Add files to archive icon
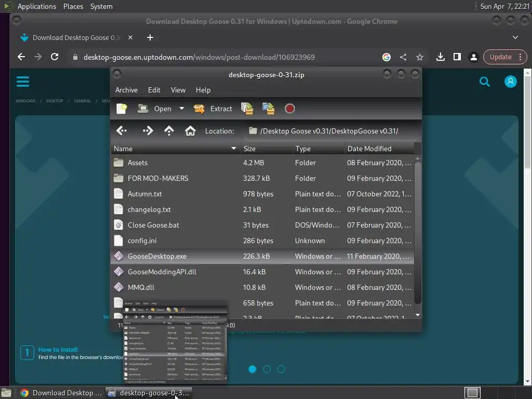The height and width of the screenshot is (399, 532). (247, 109)
